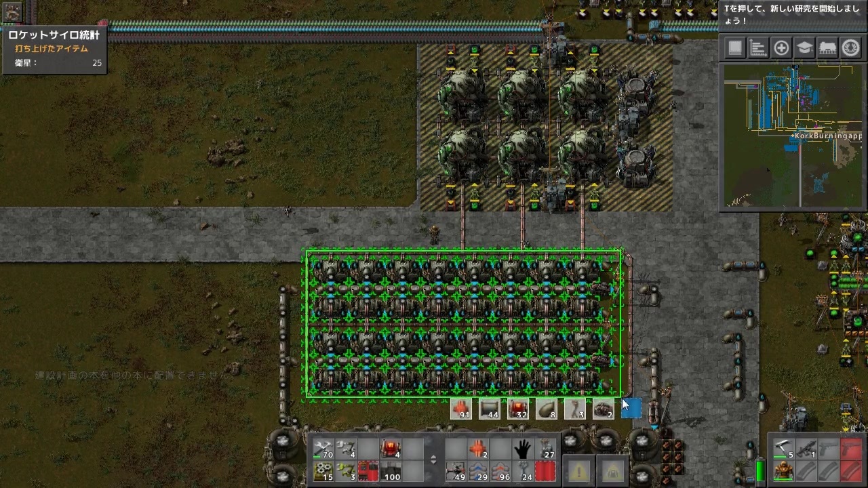
Task: Click the KorkBurningapp player label on minimap
Action: (828, 136)
